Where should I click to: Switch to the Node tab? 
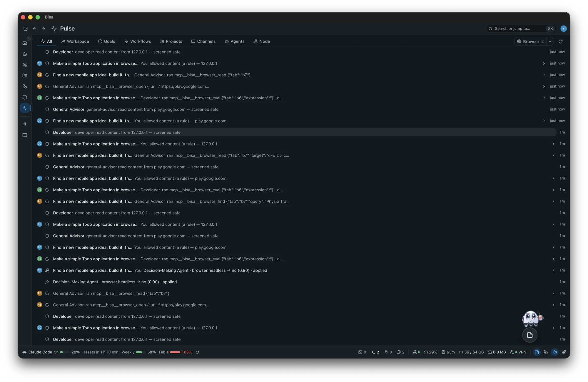point(262,41)
